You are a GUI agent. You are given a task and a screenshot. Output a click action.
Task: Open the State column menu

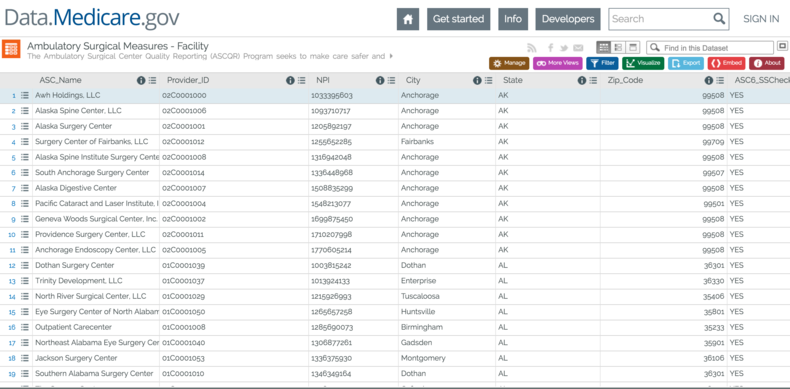point(593,80)
